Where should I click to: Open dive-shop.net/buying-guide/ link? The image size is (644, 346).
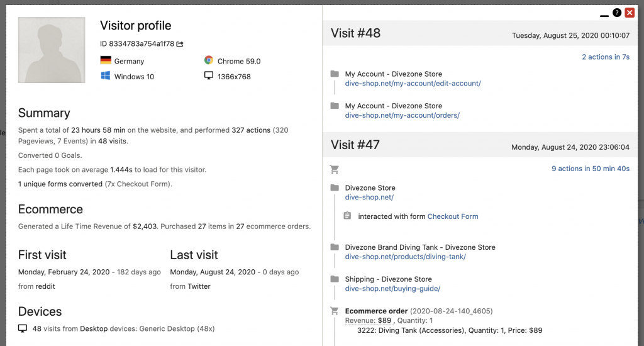(392, 289)
